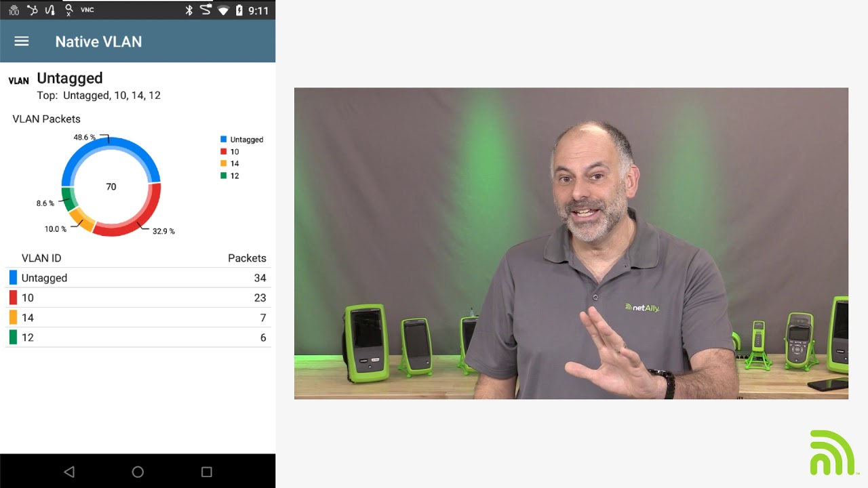
Task: Select the Untagged row in VLAN table
Action: 138,278
